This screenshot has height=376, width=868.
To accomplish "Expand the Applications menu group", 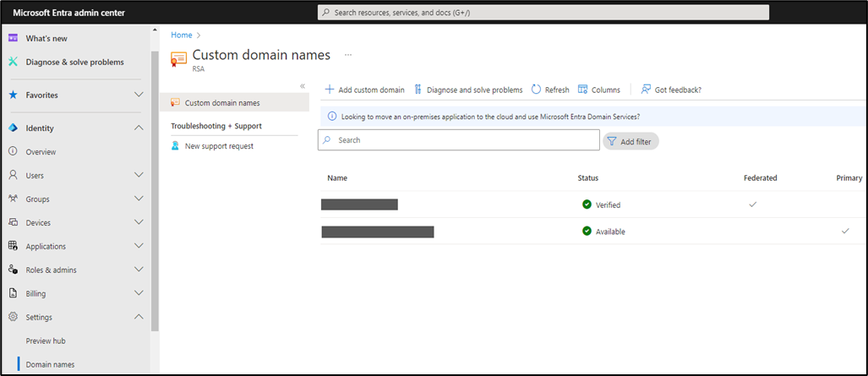I will pos(139,247).
